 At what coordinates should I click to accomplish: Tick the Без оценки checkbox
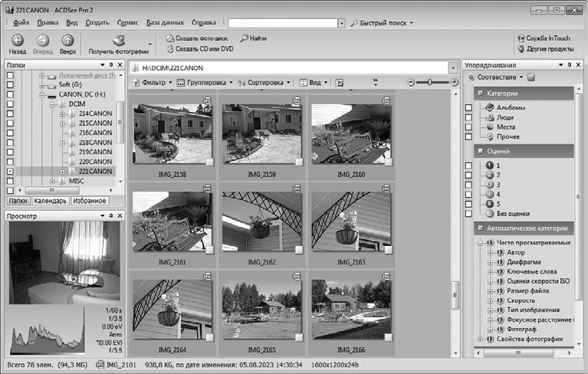469,214
